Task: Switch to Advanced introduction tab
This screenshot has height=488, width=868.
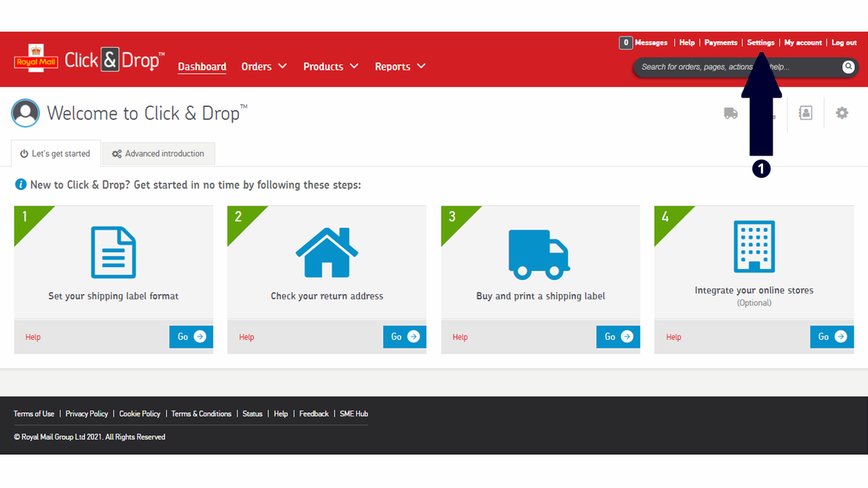Action: (x=158, y=153)
